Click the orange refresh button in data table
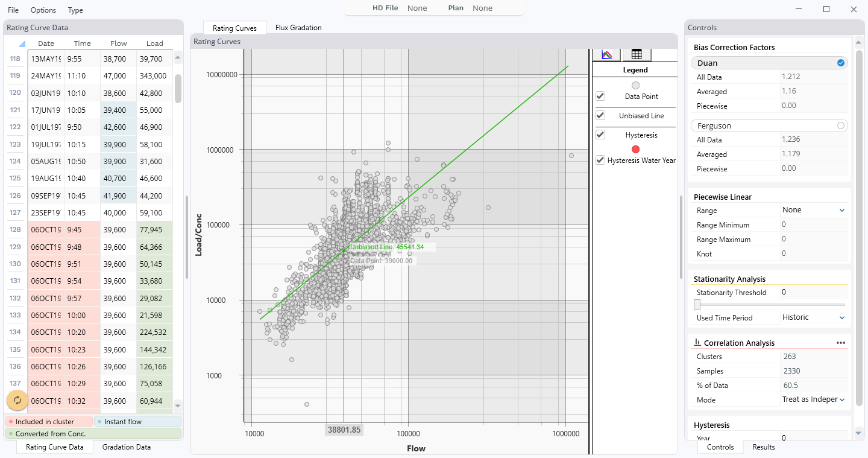Image resolution: width=868 pixels, height=458 pixels. tap(17, 400)
